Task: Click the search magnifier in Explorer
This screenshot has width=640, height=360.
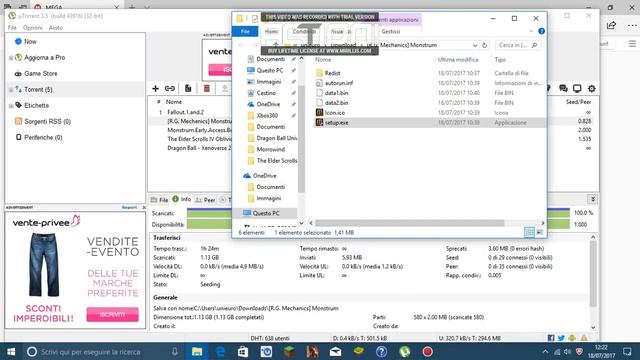Action: [534, 45]
